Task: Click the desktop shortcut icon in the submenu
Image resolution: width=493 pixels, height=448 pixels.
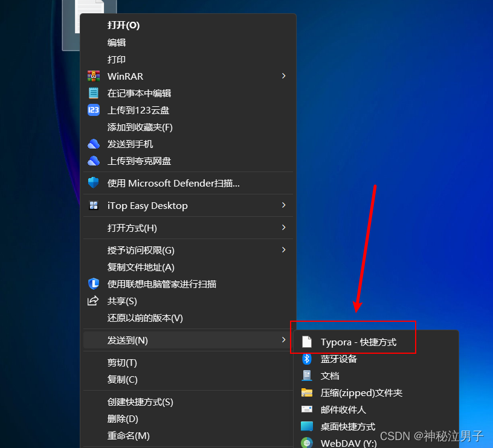Action: 307,426
